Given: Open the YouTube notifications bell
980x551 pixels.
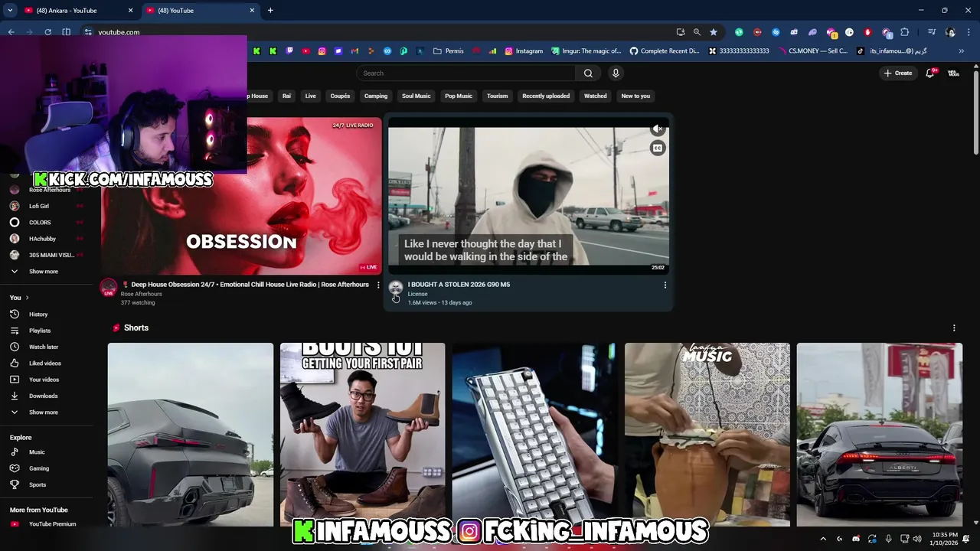Looking at the screenshot, I should pos(929,73).
